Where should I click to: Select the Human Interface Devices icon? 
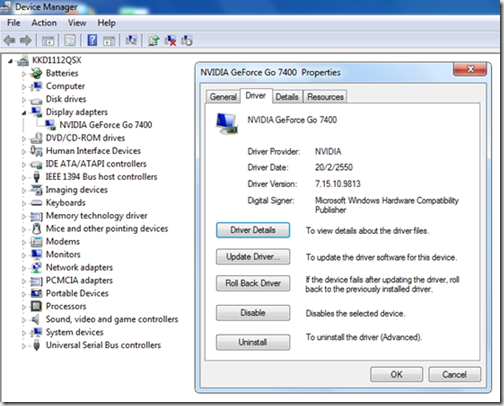point(36,151)
